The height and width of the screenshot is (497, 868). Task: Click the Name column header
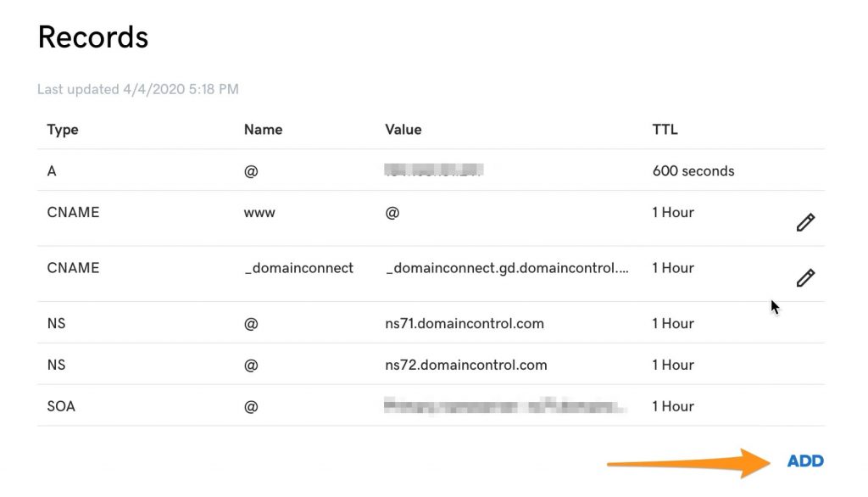263,130
